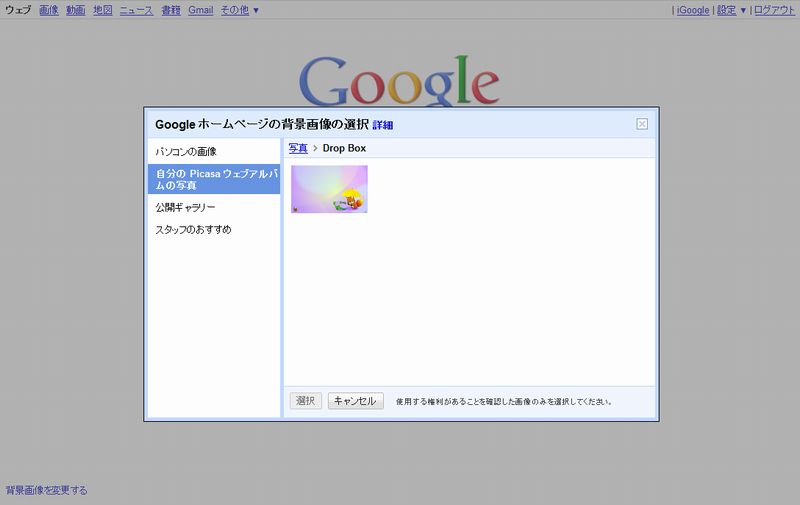The image size is (800, 505).
Task: Open 自分の Picasa ウェブアルバムの写真 section
Action: (214, 179)
